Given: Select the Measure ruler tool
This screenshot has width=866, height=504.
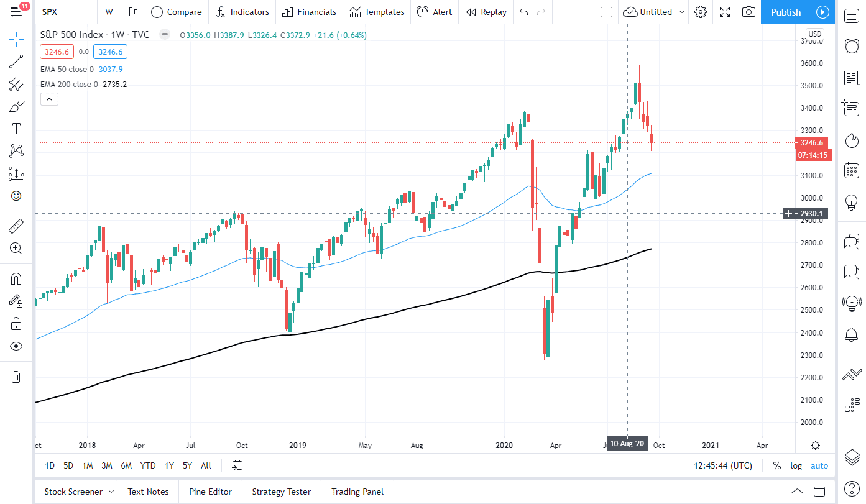Looking at the screenshot, I should tap(16, 226).
